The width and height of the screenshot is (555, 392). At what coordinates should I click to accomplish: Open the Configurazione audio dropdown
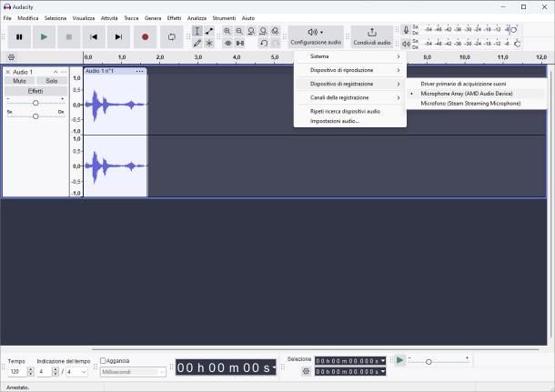pos(316,36)
